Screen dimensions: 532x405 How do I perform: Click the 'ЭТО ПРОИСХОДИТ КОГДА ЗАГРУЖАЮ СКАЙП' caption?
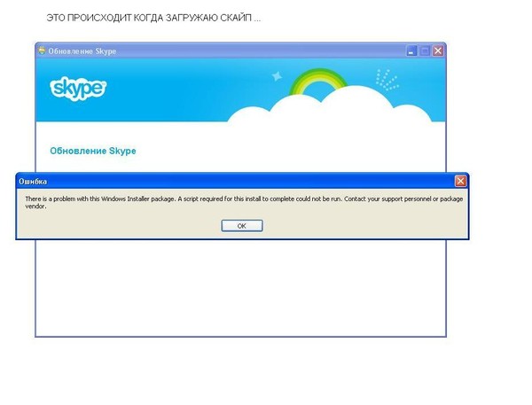(153, 18)
